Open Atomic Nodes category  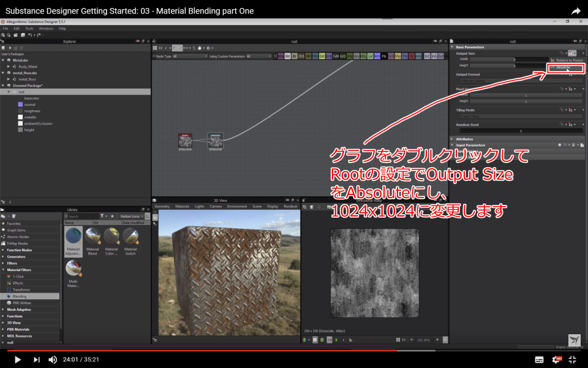pos(18,237)
